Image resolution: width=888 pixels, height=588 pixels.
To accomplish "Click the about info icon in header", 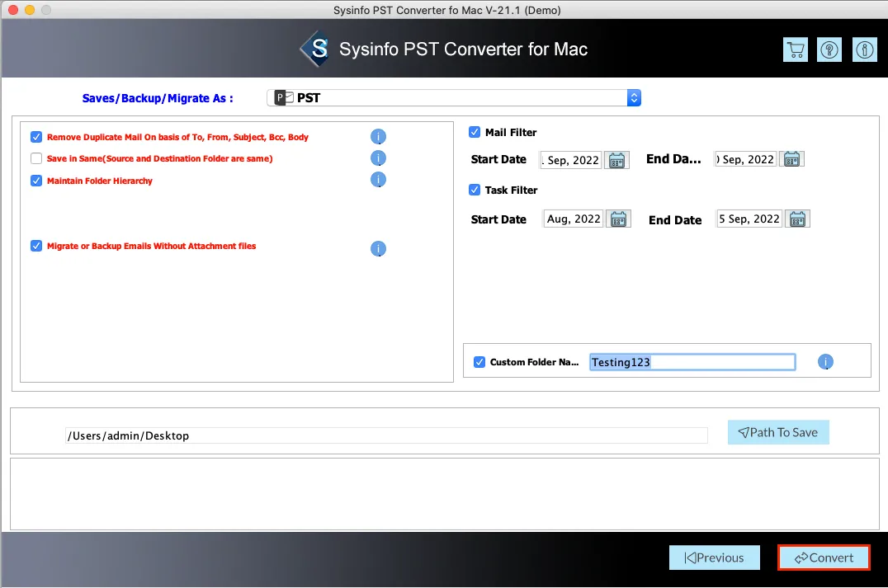I will pyautogui.click(x=864, y=49).
